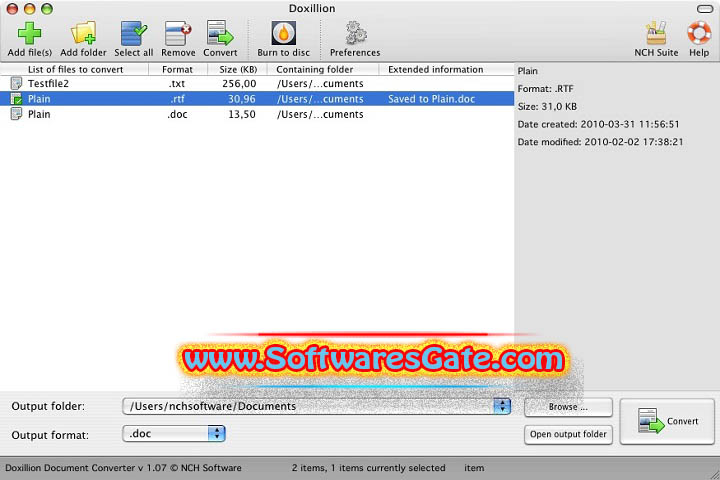This screenshot has width=720, height=480.
Task: Open the Output format .doc dropdown
Action: coord(174,433)
